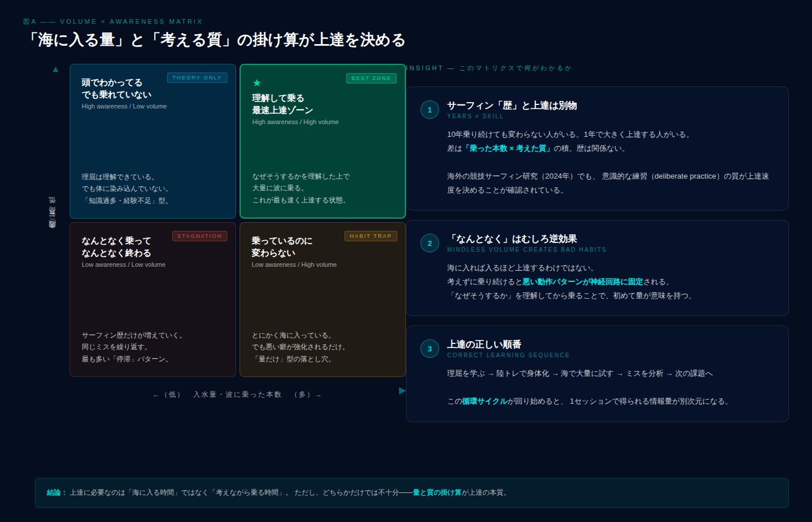Click the text High awareness / Low volume
This screenshot has width=812, height=522.
click(124, 106)
